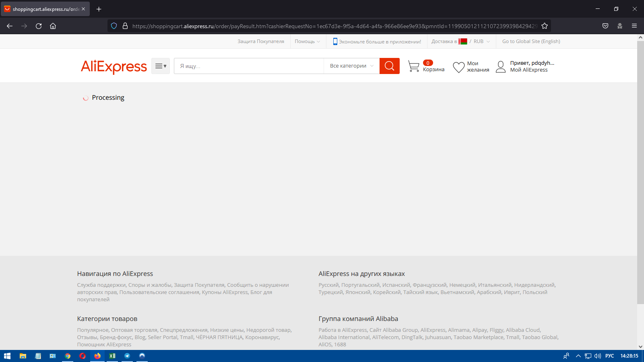Image resolution: width=644 pixels, height=362 pixels.
Task: Open the categories hamburger menu button
Action: pyautogui.click(x=161, y=66)
